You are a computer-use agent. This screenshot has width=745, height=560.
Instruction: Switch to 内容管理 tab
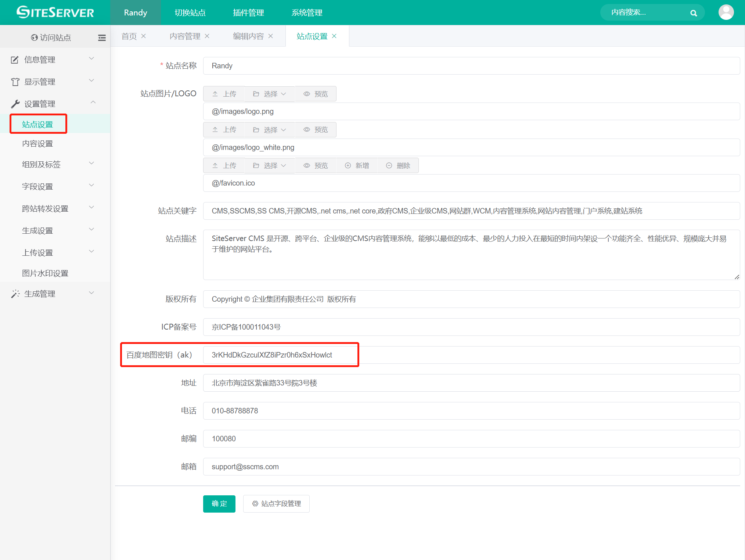[185, 36]
